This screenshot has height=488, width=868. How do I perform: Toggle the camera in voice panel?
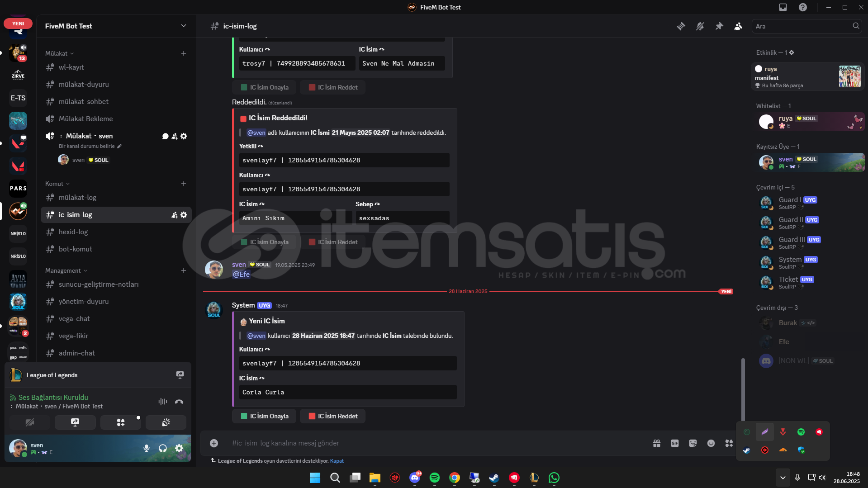(x=30, y=422)
